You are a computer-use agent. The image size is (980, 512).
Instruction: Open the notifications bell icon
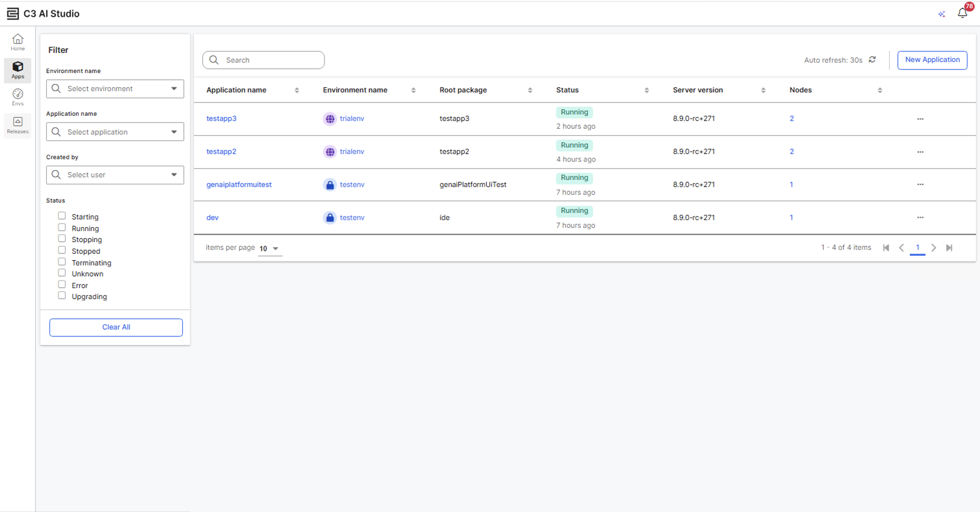point(962,13)
